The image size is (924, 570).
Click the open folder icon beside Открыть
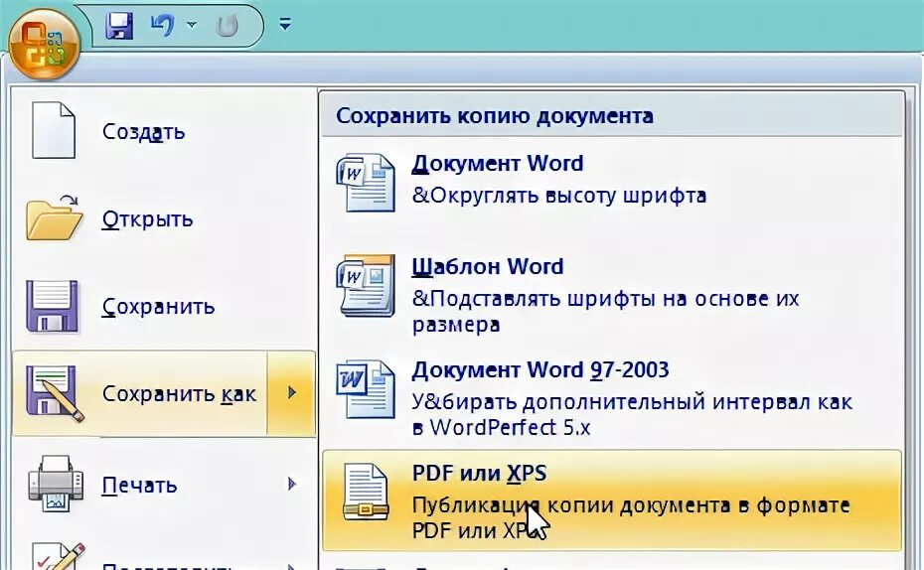pyautogui.click(x=54, y=217)
